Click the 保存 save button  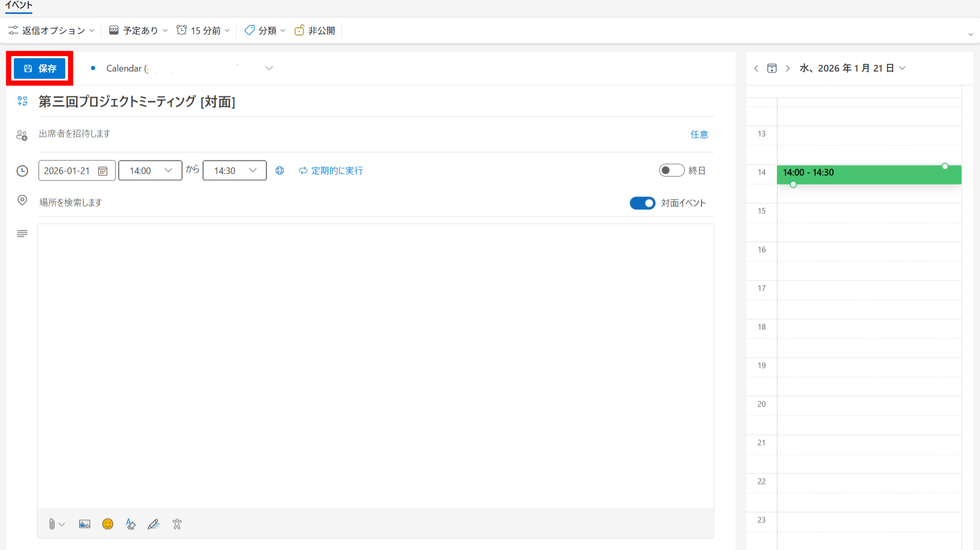40,68
